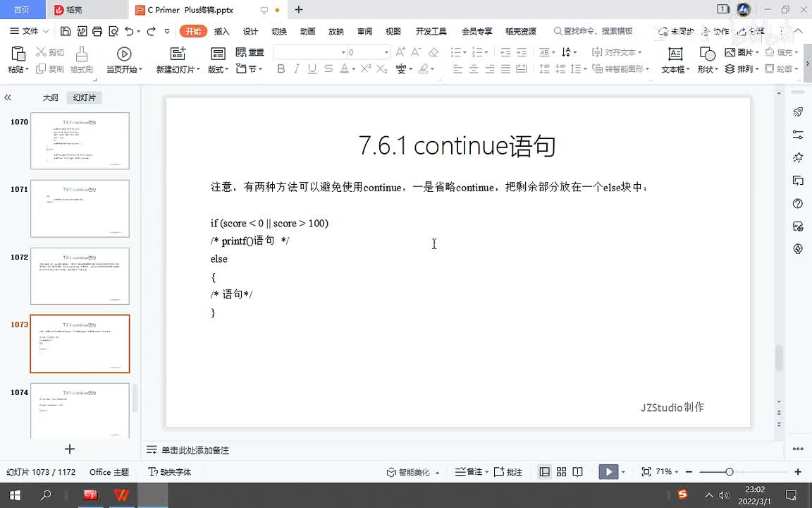Open font name combo box dropdown

(x=343, y=52)
